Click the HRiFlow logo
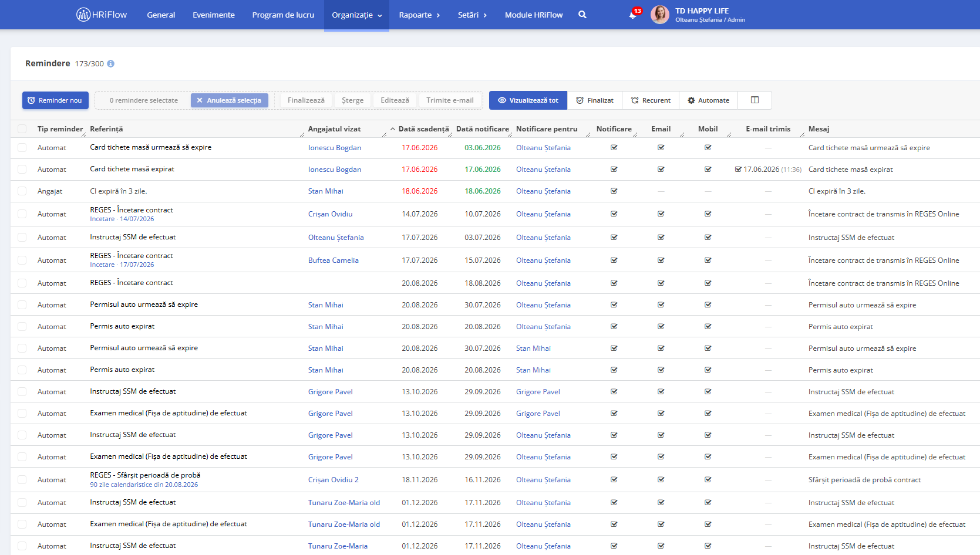 tap(102, 15)
